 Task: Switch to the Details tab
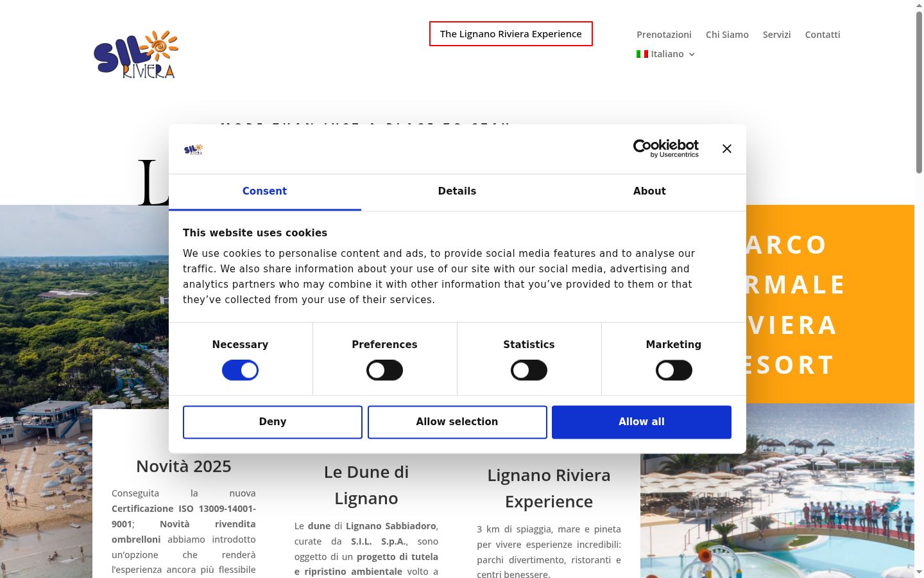[x=457, y=191]
